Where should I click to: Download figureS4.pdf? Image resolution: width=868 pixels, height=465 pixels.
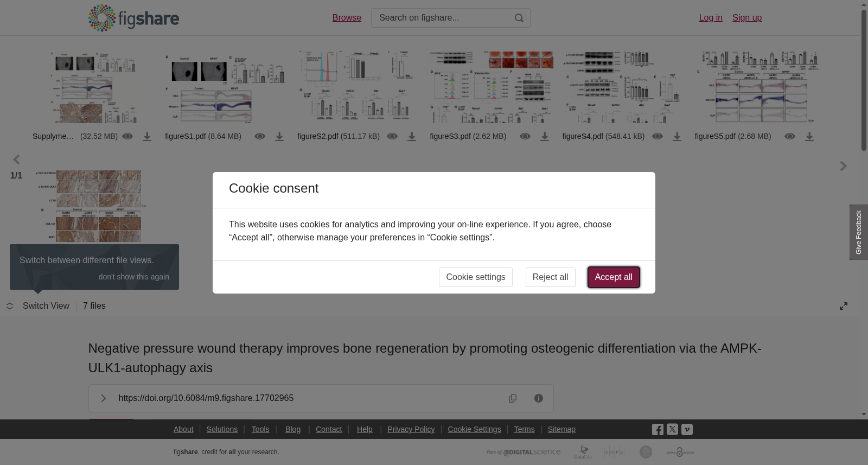[x=677, y=137]
